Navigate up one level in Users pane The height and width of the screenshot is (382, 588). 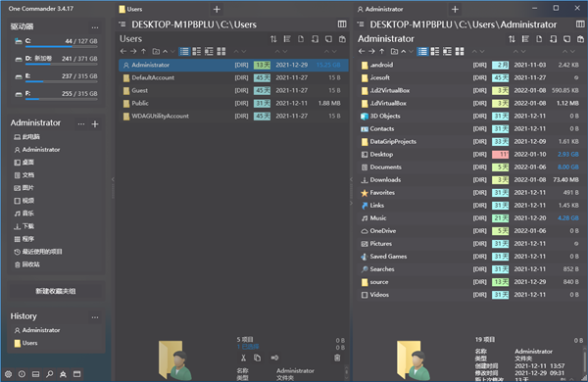click(144, 51)
